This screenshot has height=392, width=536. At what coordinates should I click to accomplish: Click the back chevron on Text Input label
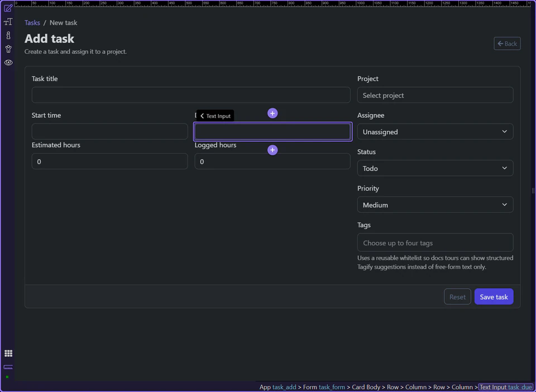pos(202,116)
